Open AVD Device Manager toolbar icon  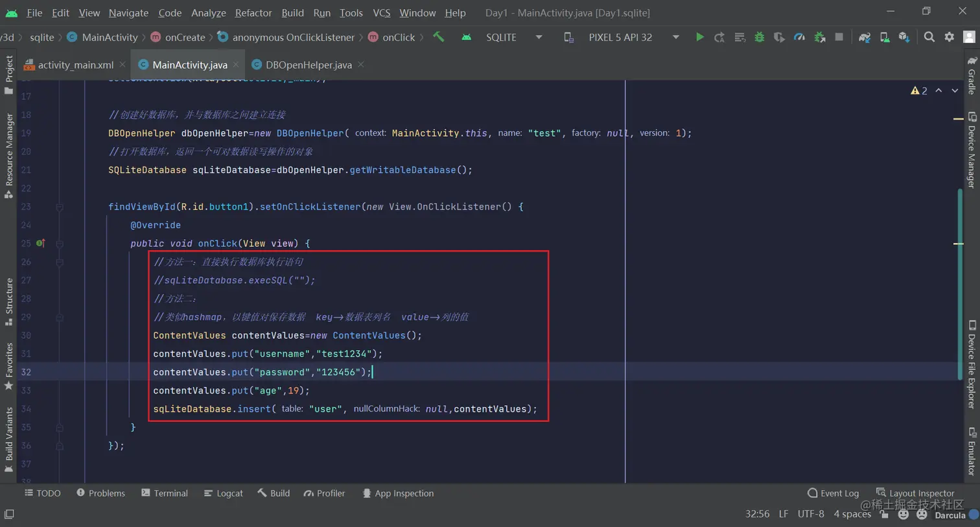click(x=885, y=37)
